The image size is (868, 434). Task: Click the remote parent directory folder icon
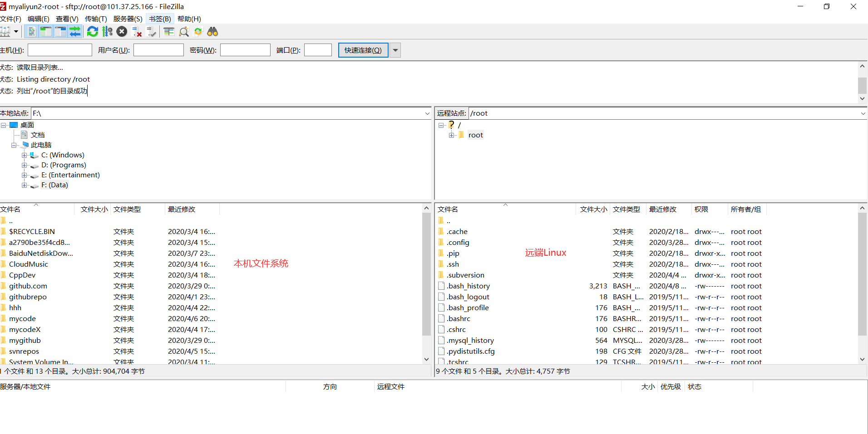(x=441, y=220)
